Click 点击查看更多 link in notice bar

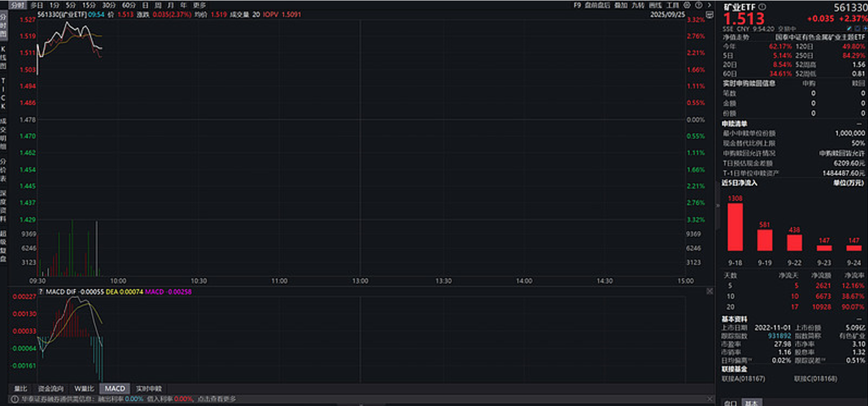pyautogui.click(x=216, y=399)
